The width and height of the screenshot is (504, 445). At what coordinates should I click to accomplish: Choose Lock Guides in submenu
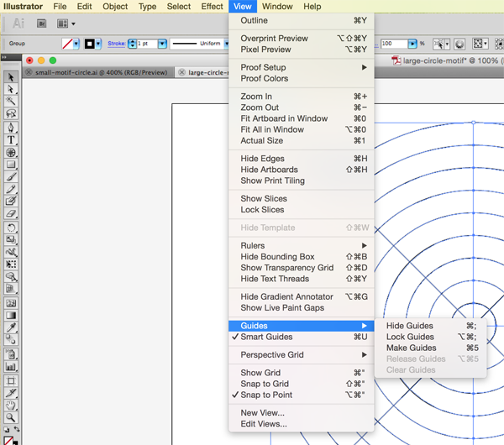click(x=430, y=337)
